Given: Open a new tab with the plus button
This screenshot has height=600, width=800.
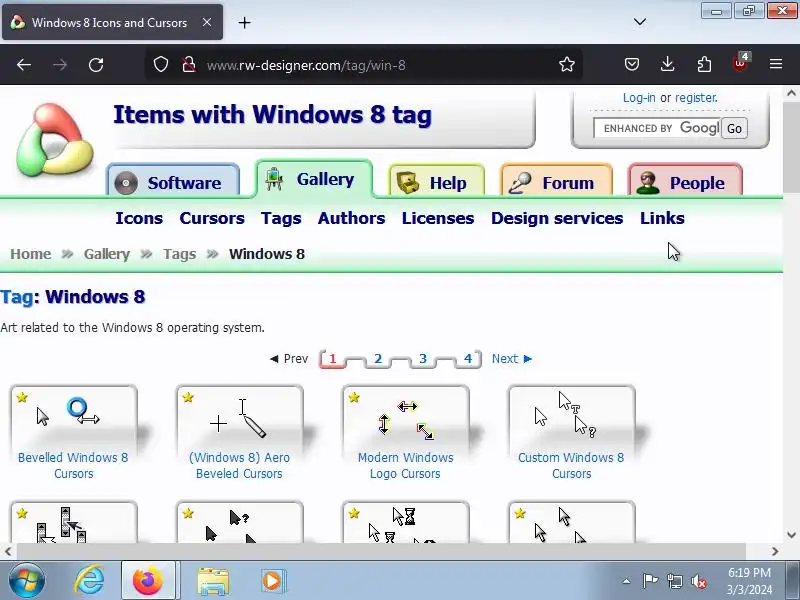Looking at the screenshot, I should [x=244, y=22].
